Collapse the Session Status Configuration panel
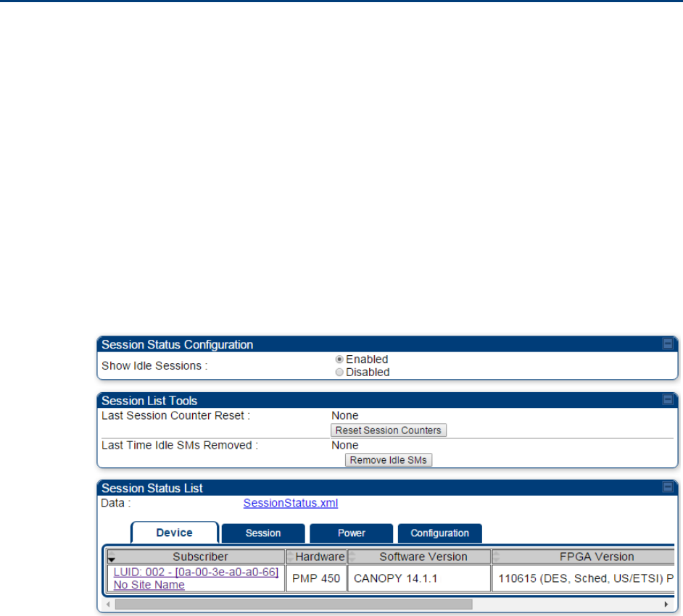The height and width of the screenshot is (616, 683). click(668, 344)
